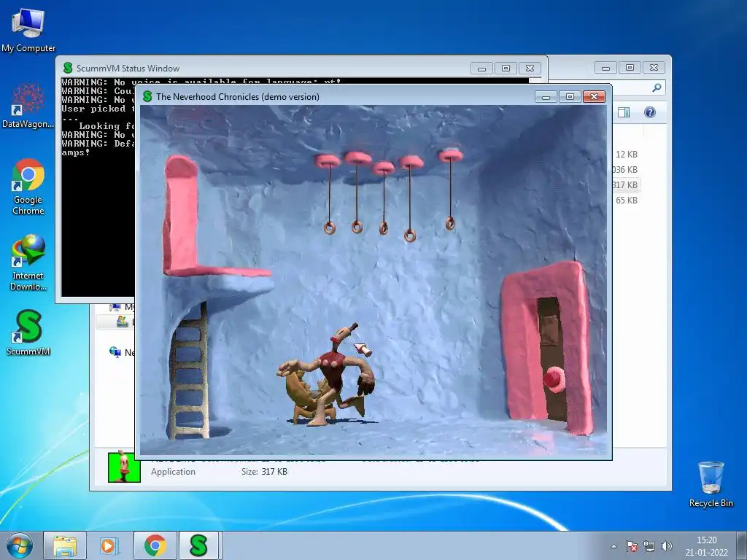This screenshot has height=560, width=747.
Task: Open the taskbar clock showing 15:20
Action: point(706,546)
